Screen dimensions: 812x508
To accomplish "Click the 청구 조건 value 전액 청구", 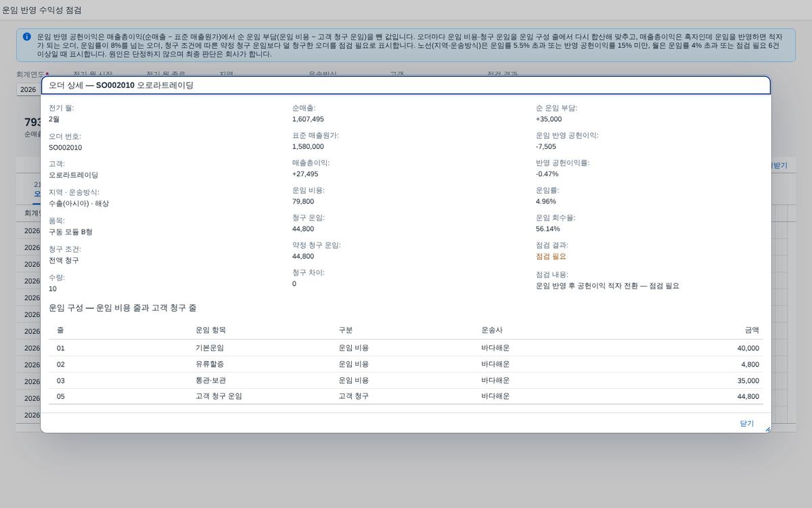I will pos(64,260).
